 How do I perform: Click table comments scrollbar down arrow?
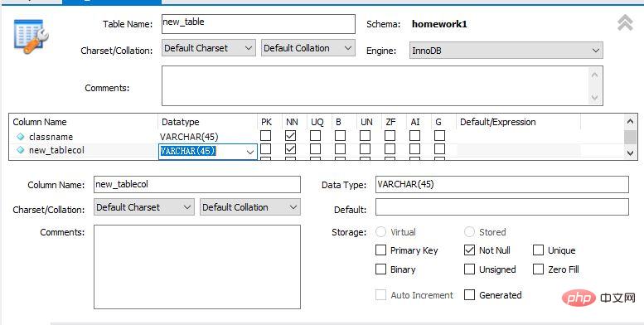(595, 97)
